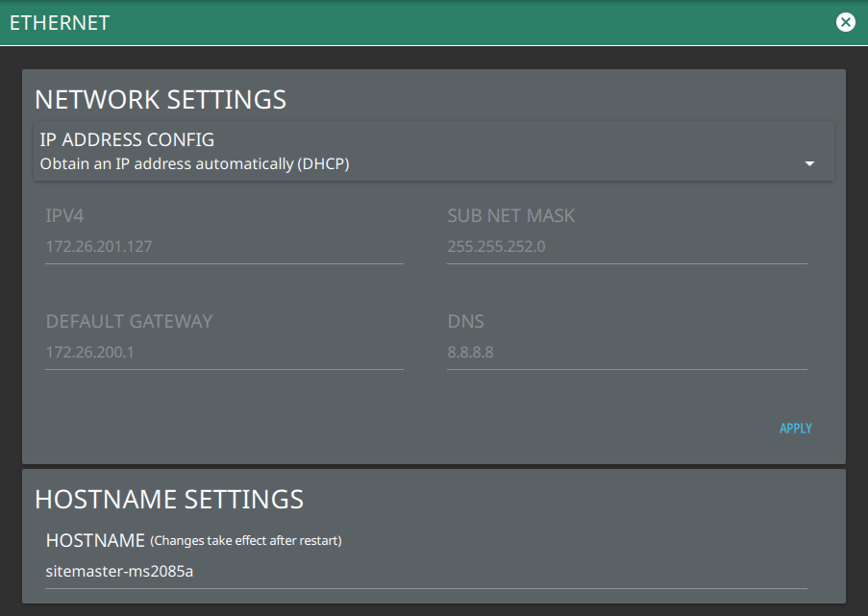
Task: Click the DNS label
Action: click(x=466, y=322)
